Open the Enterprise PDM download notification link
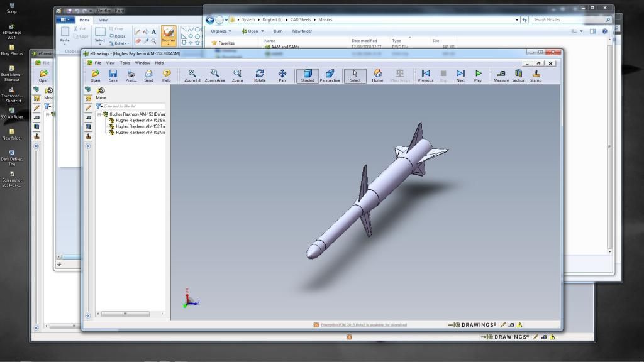 pyautogui.click(x=364, y=325)
